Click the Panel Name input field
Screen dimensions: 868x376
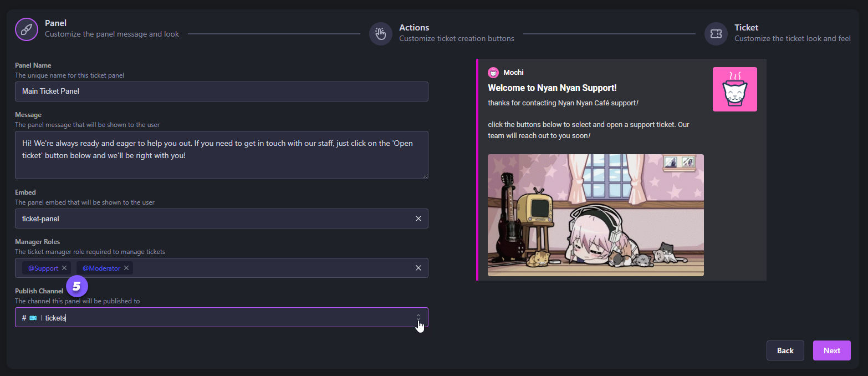(x=221, y=92)
